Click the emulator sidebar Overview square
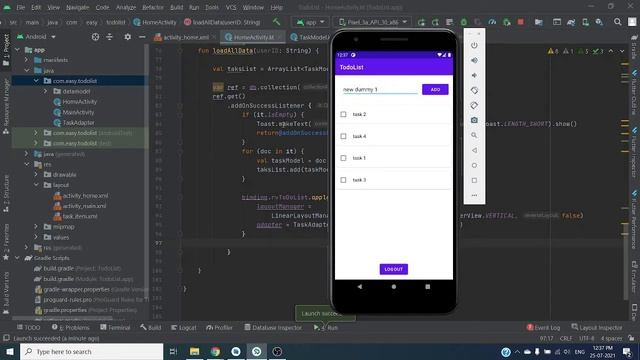 point(474,180)
